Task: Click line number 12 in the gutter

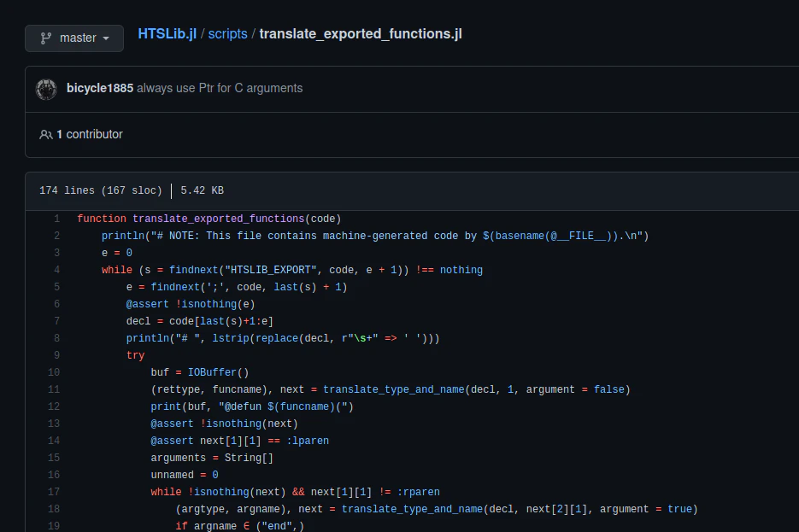Action: pos(54,406)
